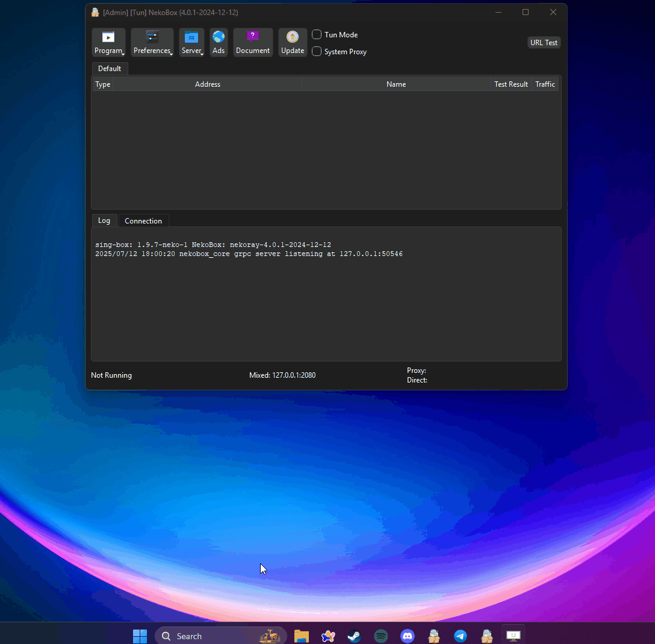This screenshot has width=655, height=644.
Task: Open Discord from the taskbar
Action: tap(407, 636)
